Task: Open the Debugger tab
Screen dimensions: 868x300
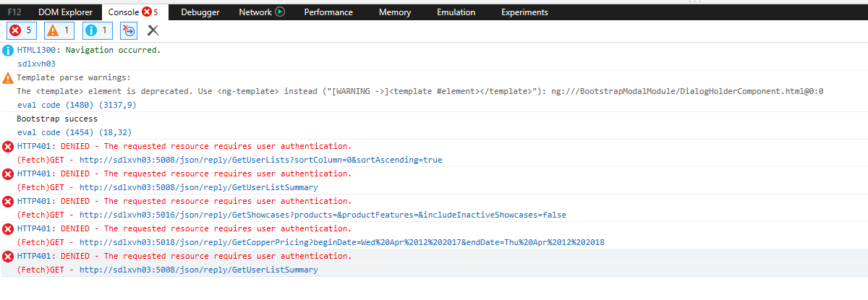Action: point(200,12)
